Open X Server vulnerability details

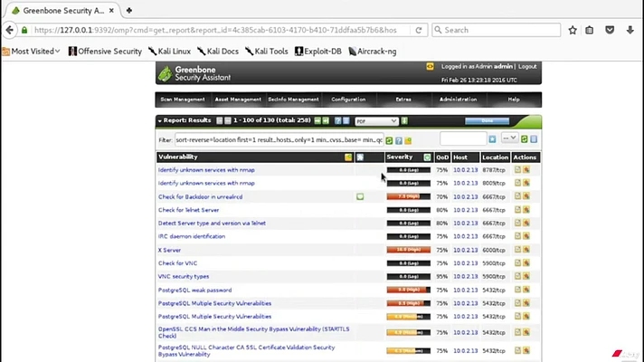tap(169, 250)
